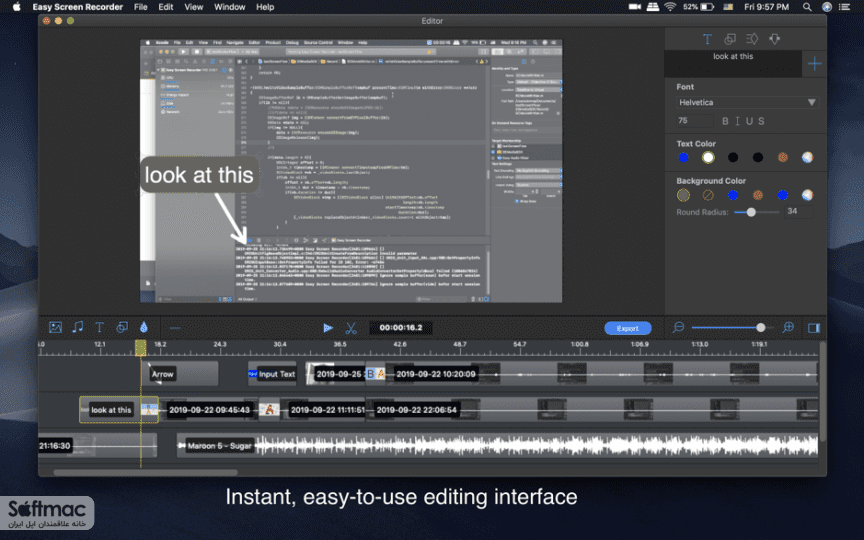This screenshot has width=864, height=540.
Task: Select the 'look at this' timeline clip
Action: 118,410
